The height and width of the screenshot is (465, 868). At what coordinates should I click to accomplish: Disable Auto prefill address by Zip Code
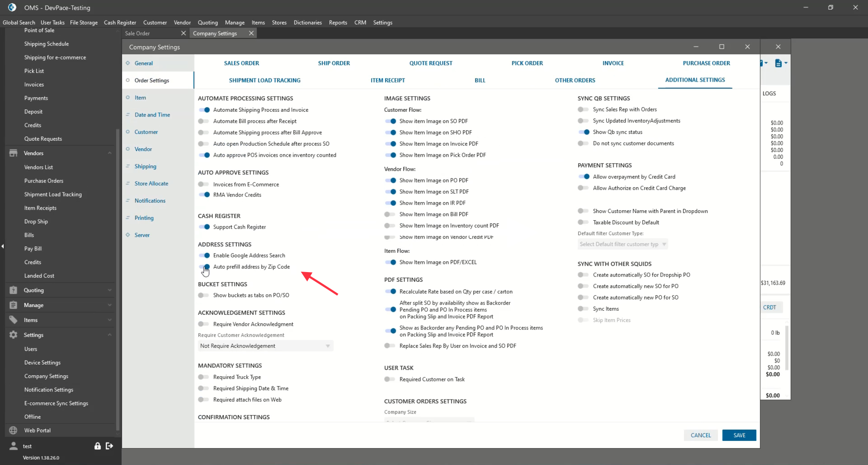[x=205, y=266]
